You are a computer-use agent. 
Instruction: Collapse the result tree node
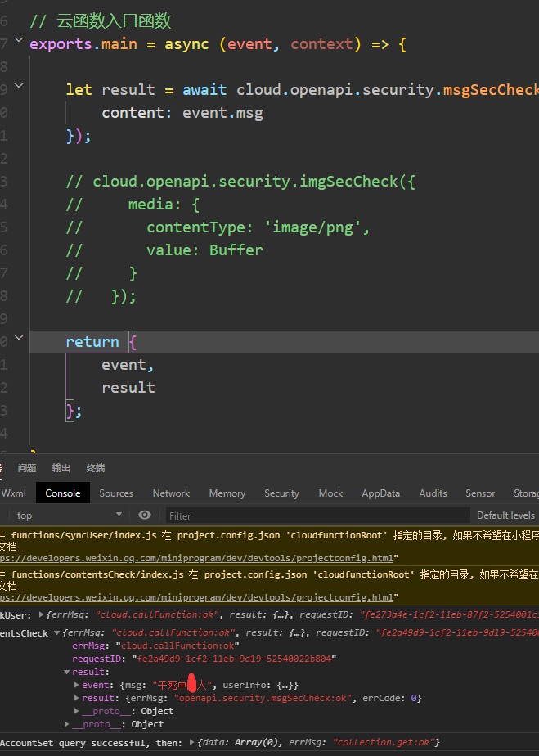(66, 672)
